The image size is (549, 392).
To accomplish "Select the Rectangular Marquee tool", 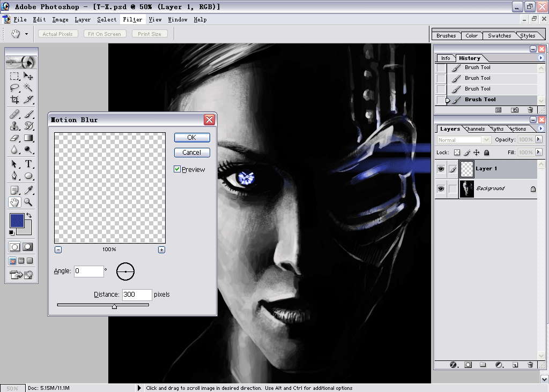I will (x=14, y=76).
